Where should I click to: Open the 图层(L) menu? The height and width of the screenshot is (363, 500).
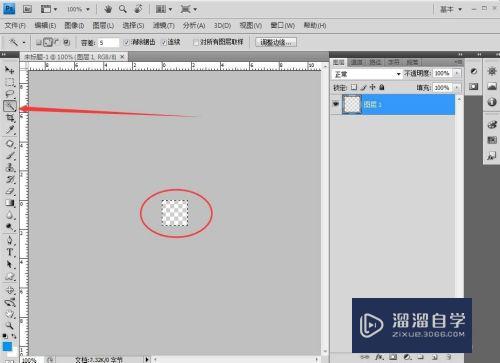(103, 25)
